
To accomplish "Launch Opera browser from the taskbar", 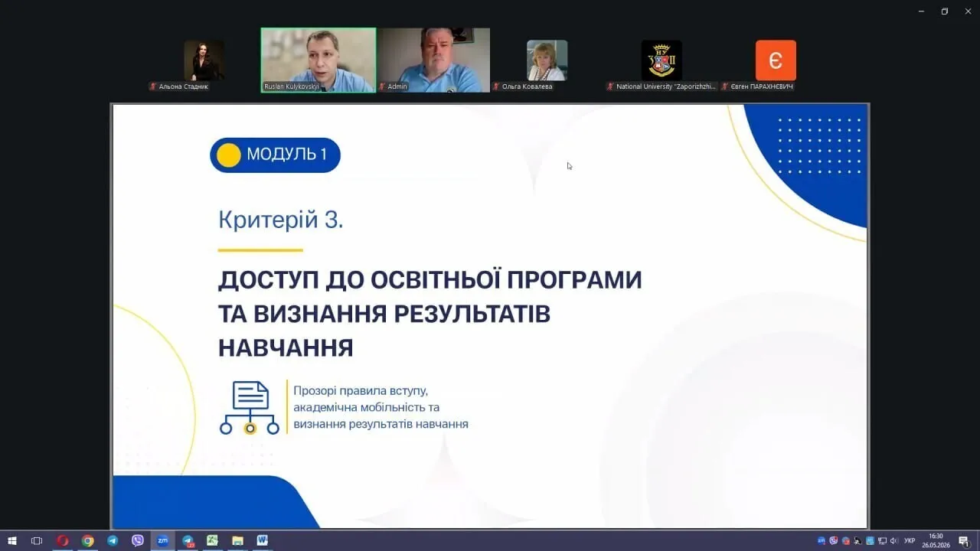I will [63, 540].
